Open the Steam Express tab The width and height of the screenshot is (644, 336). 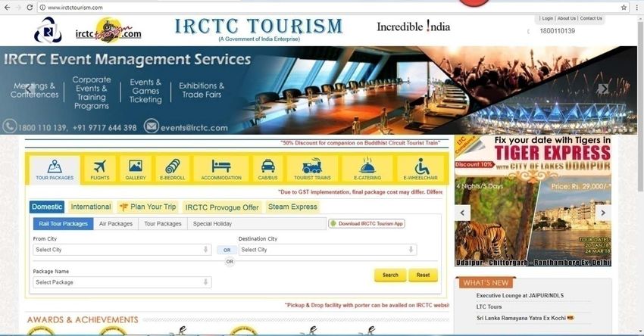(x=292, y=207)
